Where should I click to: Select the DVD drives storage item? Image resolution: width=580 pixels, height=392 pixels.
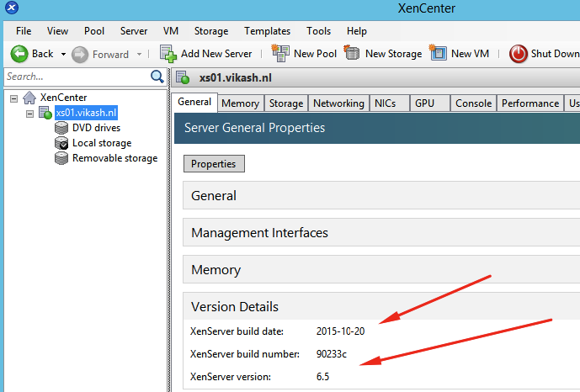[96, 128]
